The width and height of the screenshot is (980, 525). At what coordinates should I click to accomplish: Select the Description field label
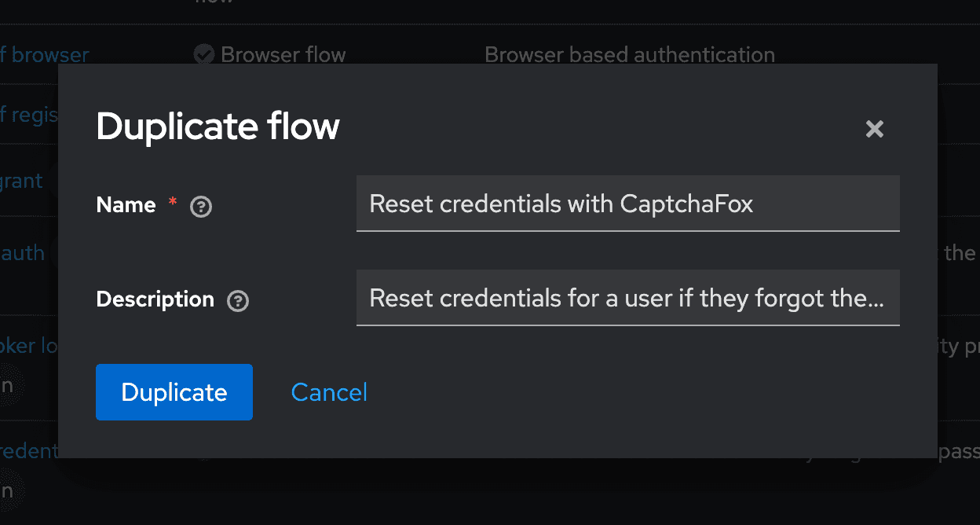click(155, 299)
